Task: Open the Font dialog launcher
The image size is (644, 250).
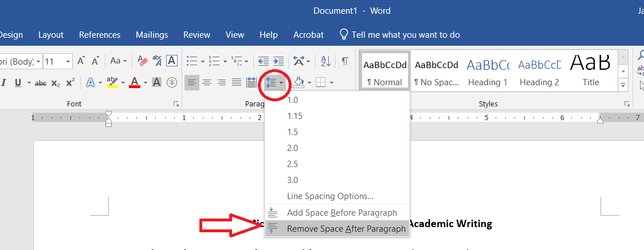Action: coord(176,104)
